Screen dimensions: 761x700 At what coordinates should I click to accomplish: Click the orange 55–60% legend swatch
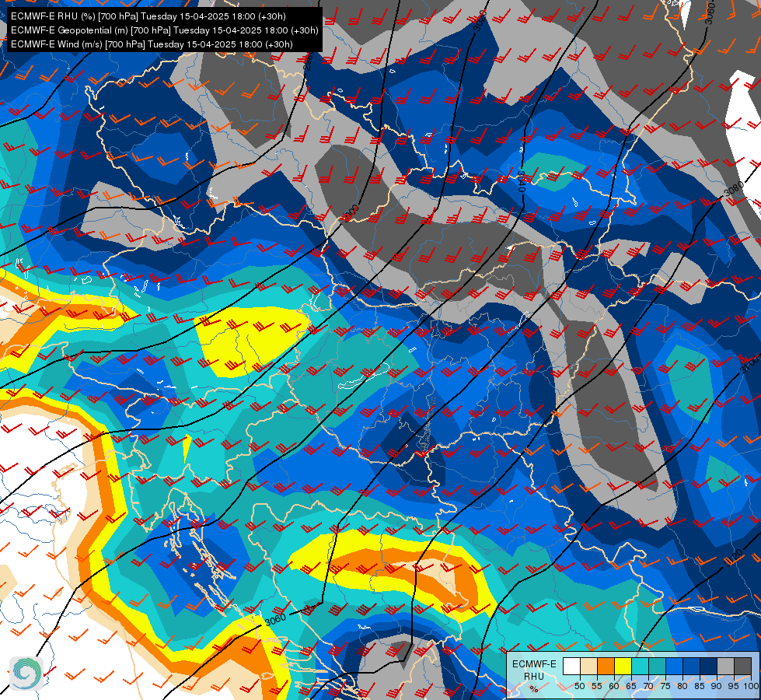606,666
